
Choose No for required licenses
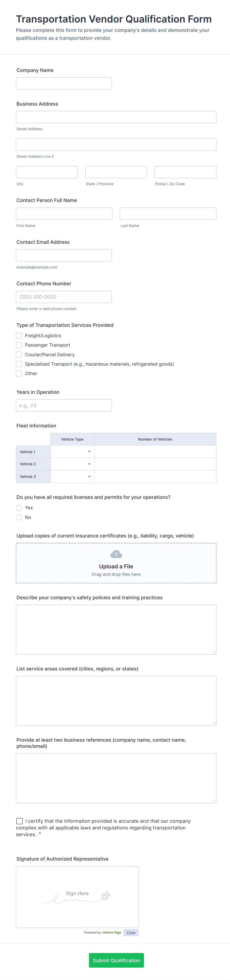19,517
